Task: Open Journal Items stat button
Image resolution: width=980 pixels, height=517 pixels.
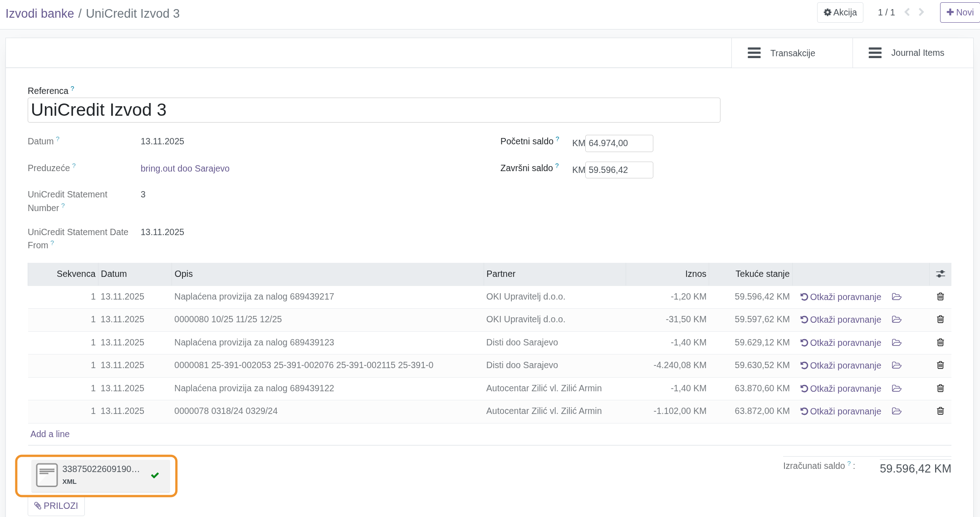Action: coord(912,53)
